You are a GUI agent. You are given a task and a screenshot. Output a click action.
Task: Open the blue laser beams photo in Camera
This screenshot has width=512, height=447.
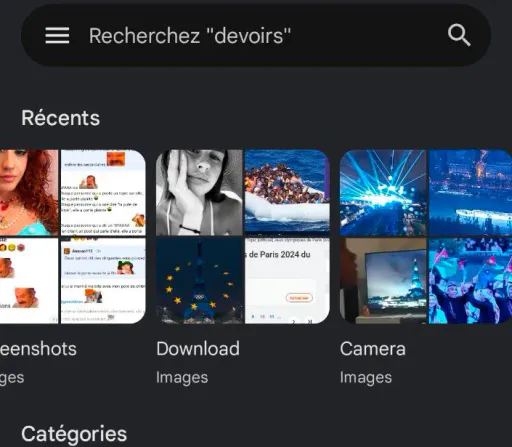click(383, 193)
